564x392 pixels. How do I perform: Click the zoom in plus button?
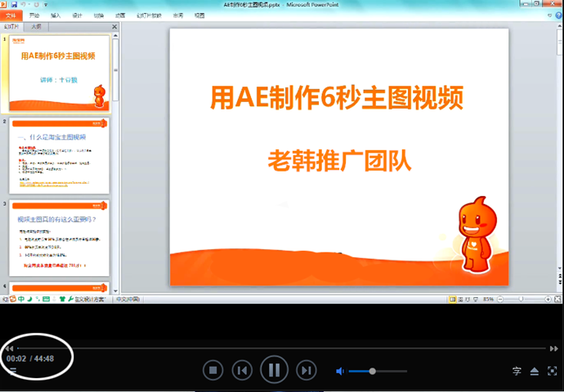(548, 299)
